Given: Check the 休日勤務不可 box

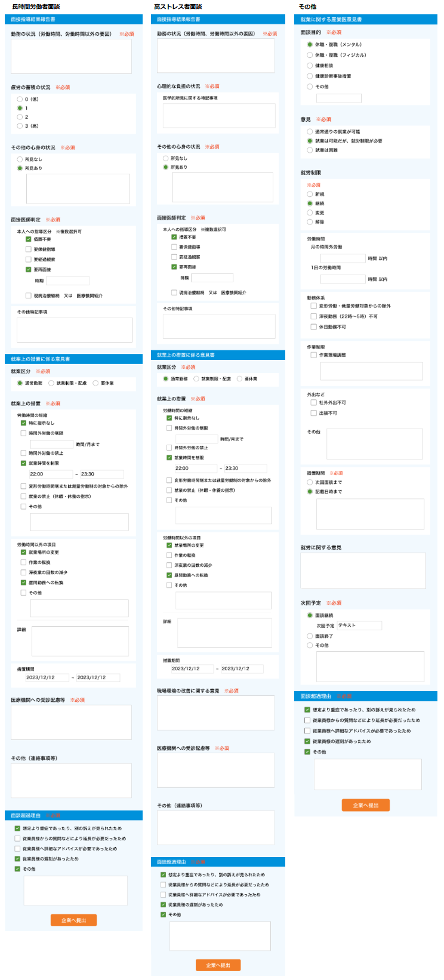Looking at the screenshot, I should (313, 326).
